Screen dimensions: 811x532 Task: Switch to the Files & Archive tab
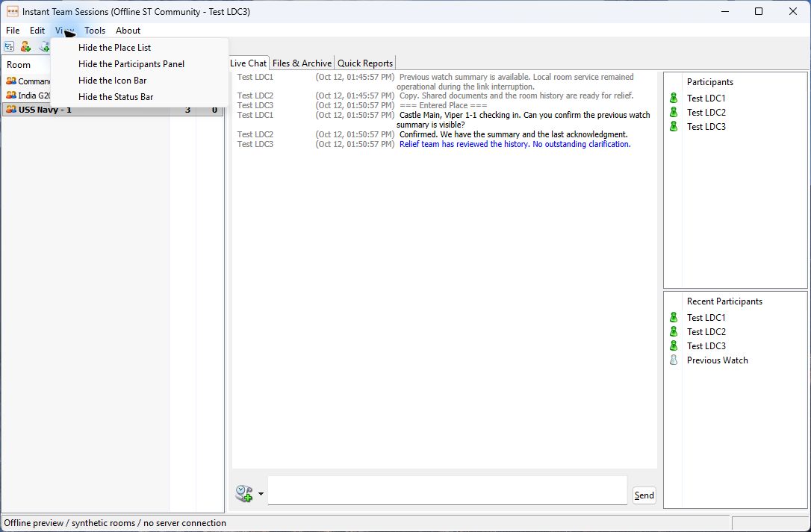click(302, 63)
